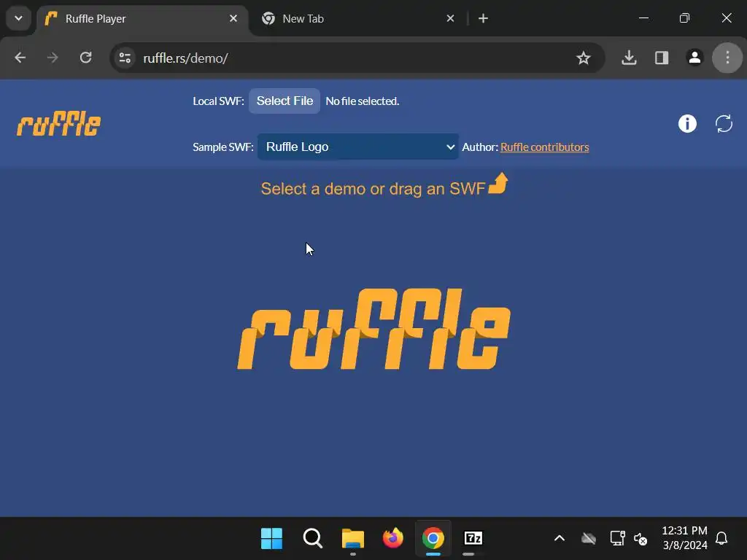747x560 pixels.
Task: Close the New Tab tab
Action: pyautogui.click(x=450, y=18)
